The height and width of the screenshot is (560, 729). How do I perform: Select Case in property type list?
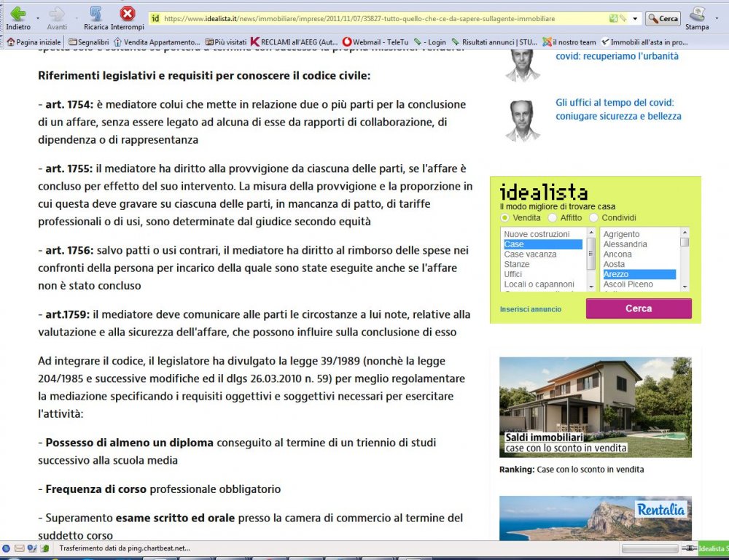[x=543, y=244]
